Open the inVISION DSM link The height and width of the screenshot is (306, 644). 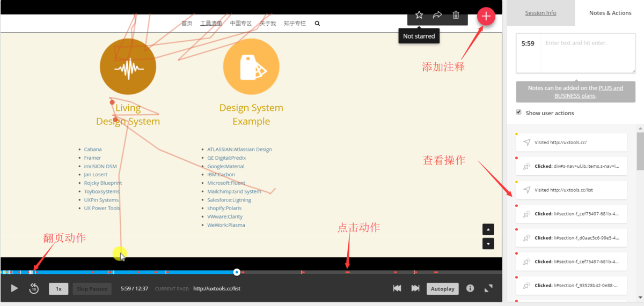[x=100, y=166]
